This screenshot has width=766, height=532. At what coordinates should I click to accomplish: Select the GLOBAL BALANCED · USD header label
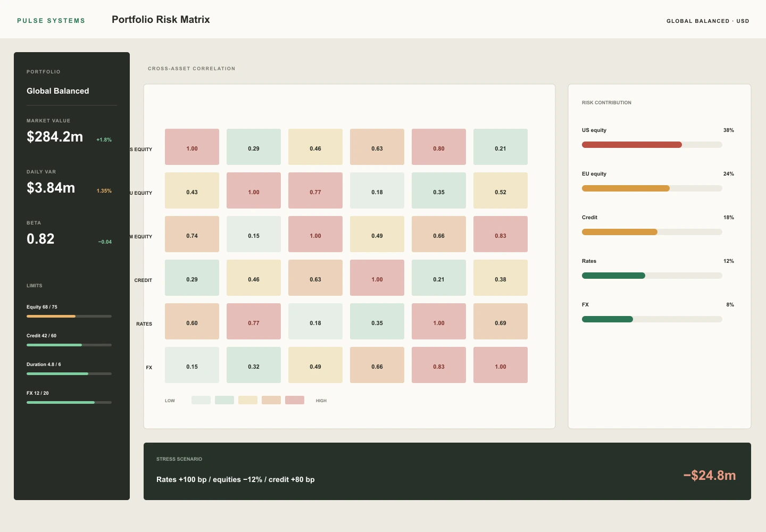707,21
